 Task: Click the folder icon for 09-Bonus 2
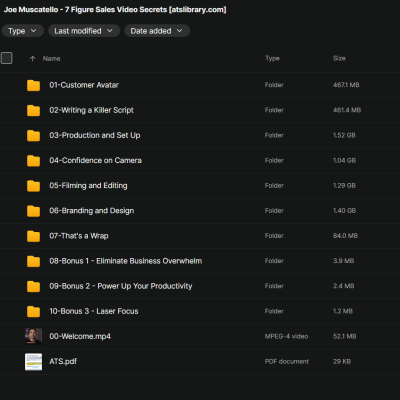[33, 286]
